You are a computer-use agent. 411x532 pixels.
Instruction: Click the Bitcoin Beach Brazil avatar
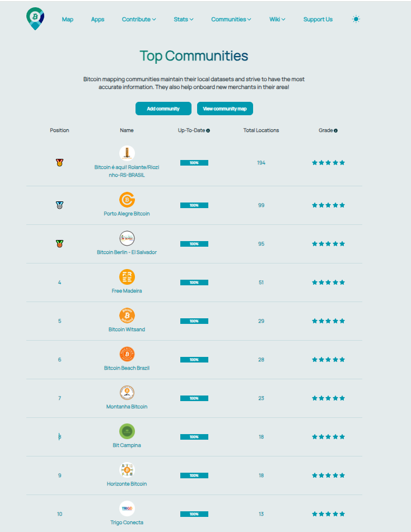127,354
